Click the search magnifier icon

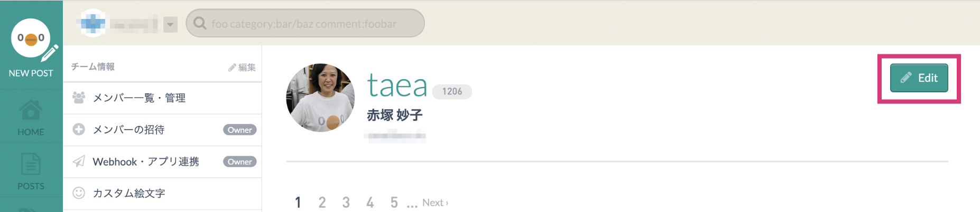[x=200, y=23]
